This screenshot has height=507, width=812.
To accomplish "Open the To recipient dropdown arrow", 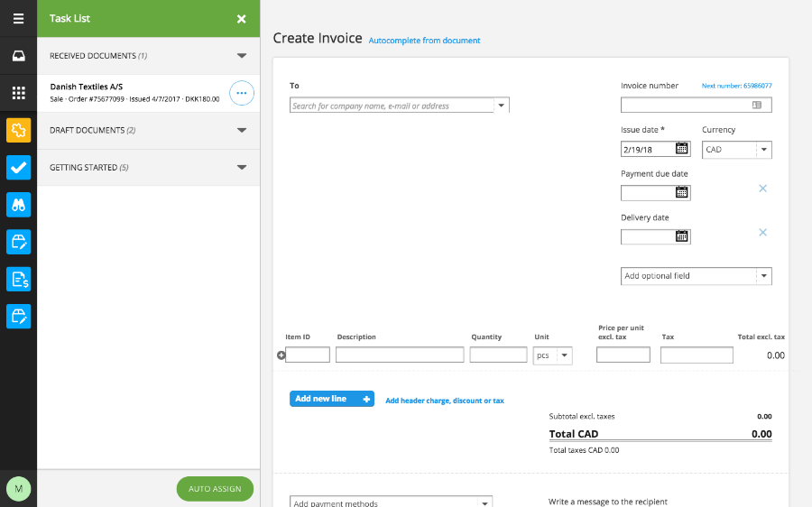I will click(x=502, y=106).
